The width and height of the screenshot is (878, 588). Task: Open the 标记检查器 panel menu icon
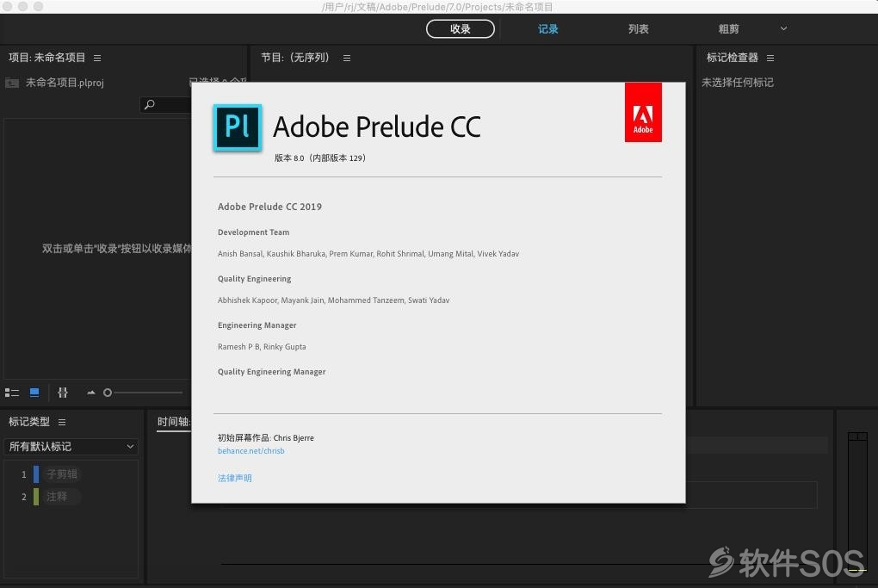click(770, 58)
